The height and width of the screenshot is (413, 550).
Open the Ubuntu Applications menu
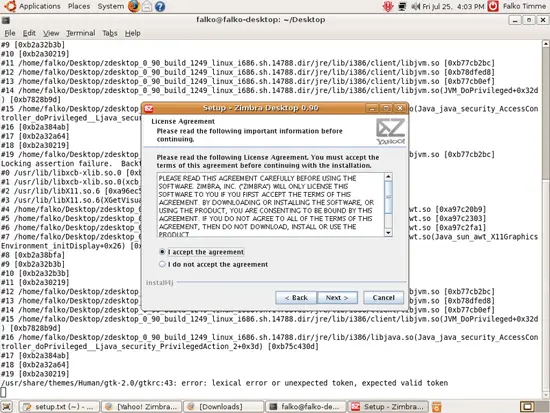(x=32, y=6)
